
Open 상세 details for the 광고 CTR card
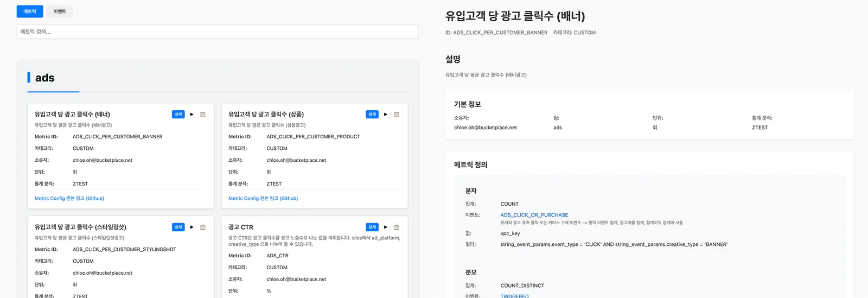372,227
